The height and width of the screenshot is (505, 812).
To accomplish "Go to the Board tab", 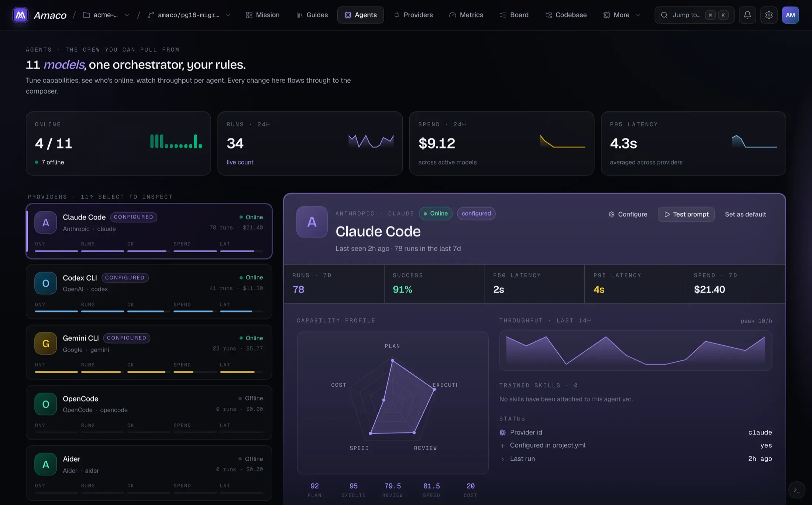I will coord(514,15).
